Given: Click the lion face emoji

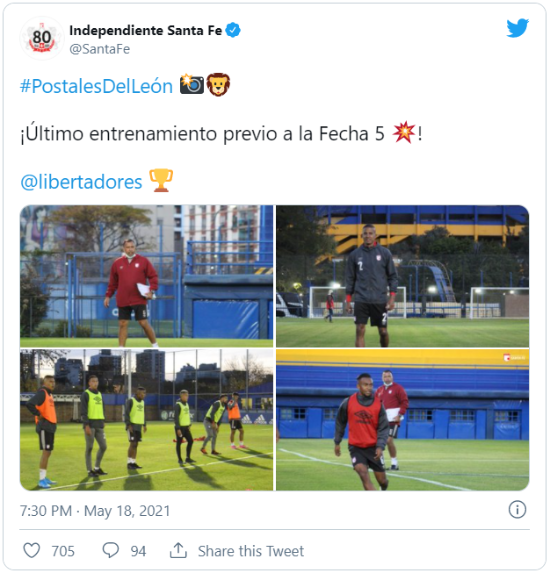Looking at the screenshot, I should (x=219, y=85).
